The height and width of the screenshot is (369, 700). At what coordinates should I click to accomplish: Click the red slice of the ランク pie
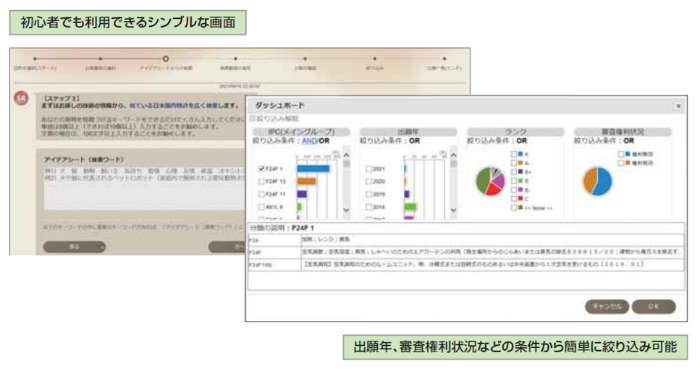click(494, 190)
